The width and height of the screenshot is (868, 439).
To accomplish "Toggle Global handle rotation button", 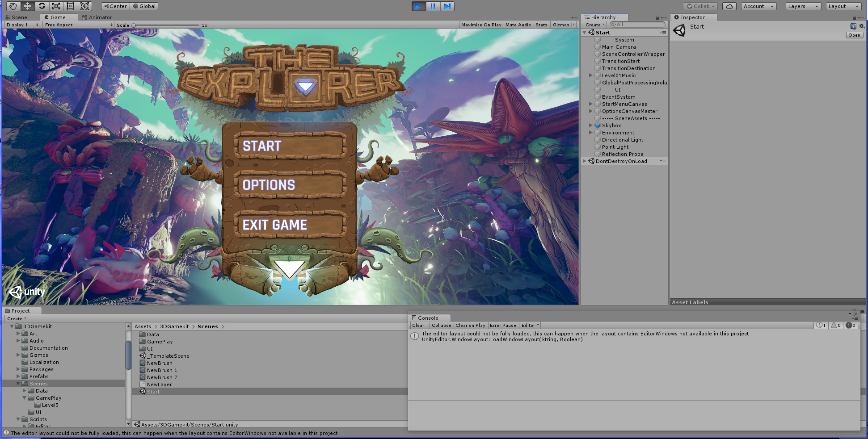I will tap(144, 6).
